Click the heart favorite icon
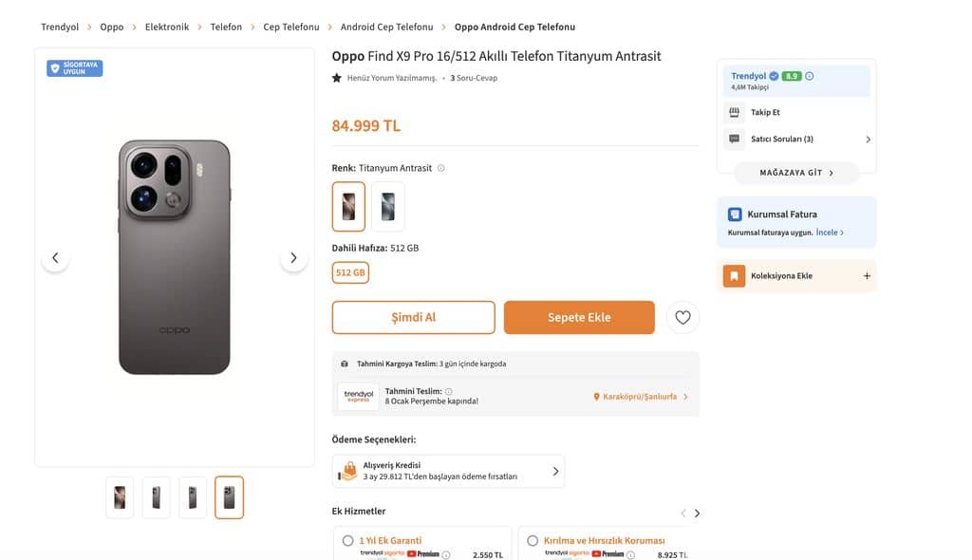 point(682,317)
